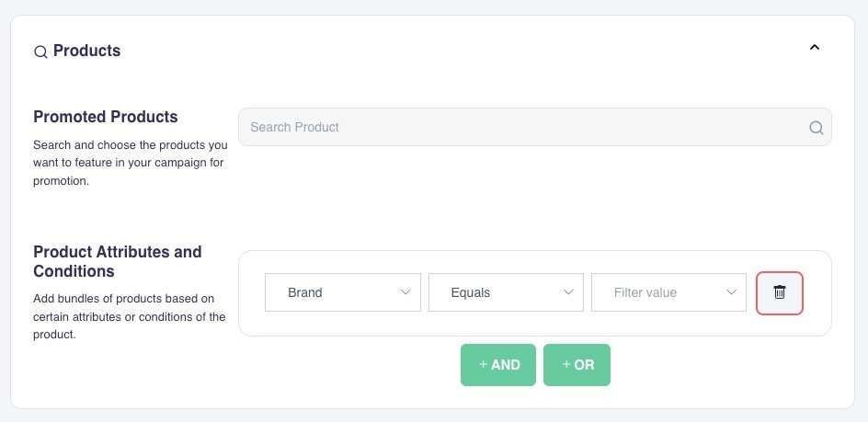
Task: Click the Filter value dropdown's chevron arrow
Action: click(731, 292)
